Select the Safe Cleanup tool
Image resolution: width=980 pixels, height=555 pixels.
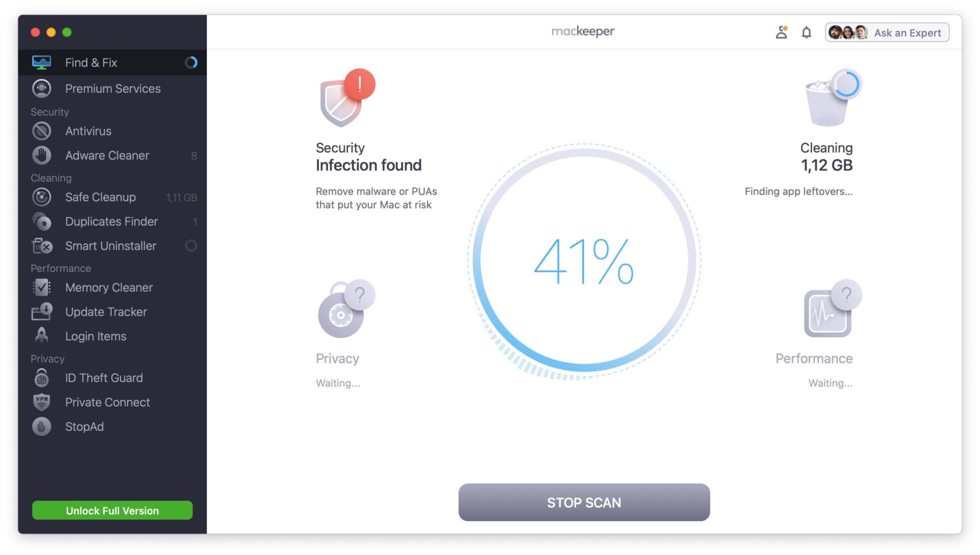100,197
